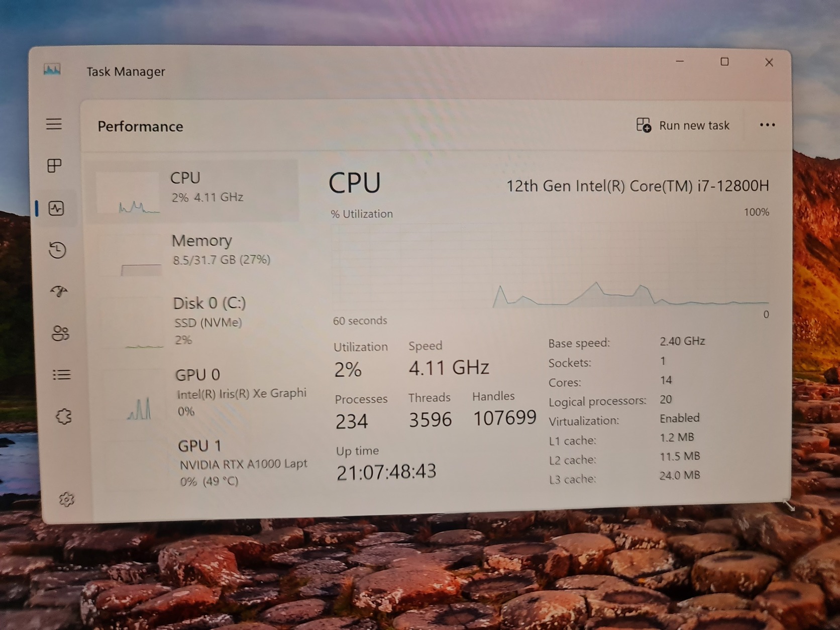Open the Details page icon

pyautogui.click(x=62, y=375)
